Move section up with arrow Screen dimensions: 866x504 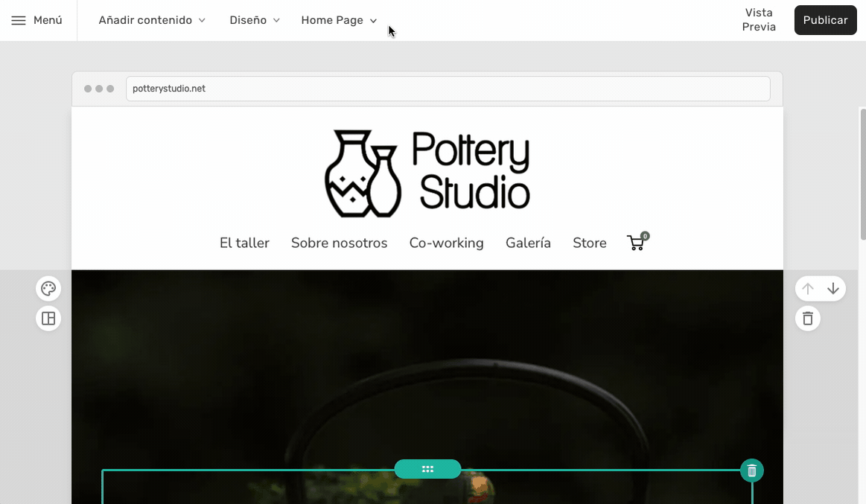pos(808,289)
